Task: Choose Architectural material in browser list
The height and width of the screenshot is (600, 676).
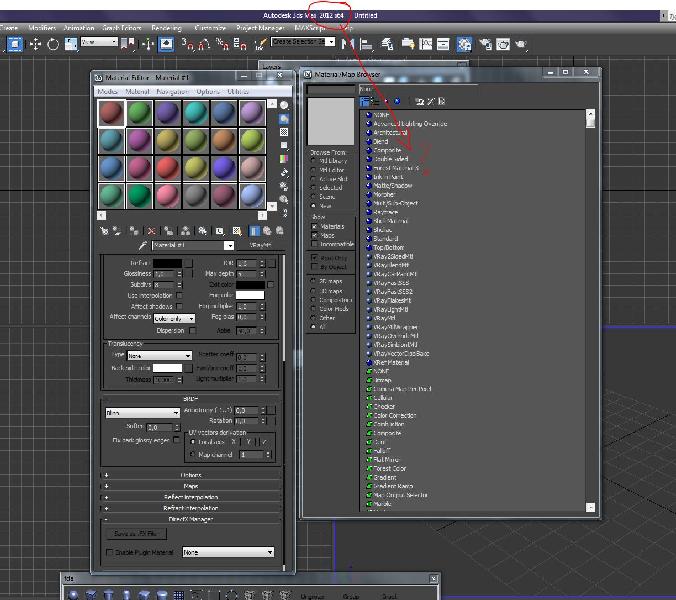Action: click(x=390, y=132)
